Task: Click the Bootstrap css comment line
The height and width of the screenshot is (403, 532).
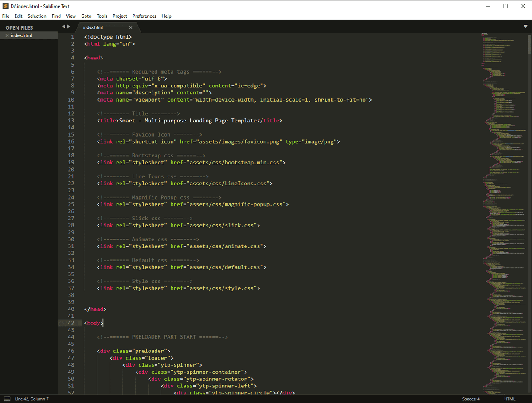Action: [151, 156]
